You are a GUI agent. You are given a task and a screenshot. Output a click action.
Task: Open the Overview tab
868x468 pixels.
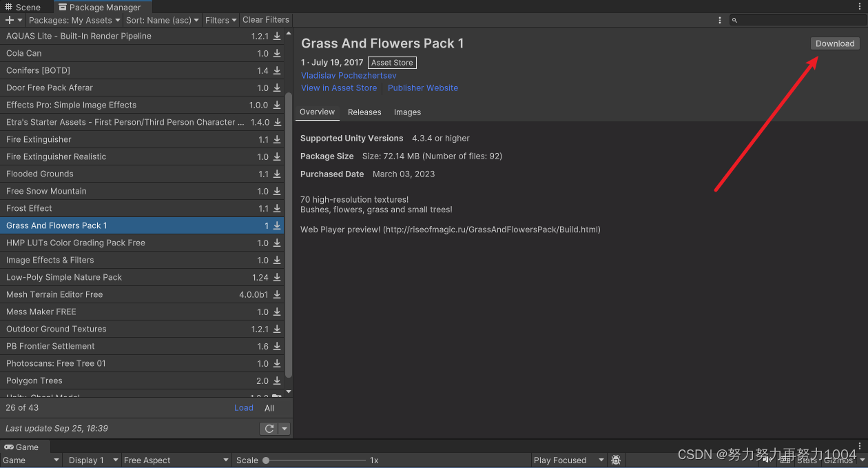318,112
